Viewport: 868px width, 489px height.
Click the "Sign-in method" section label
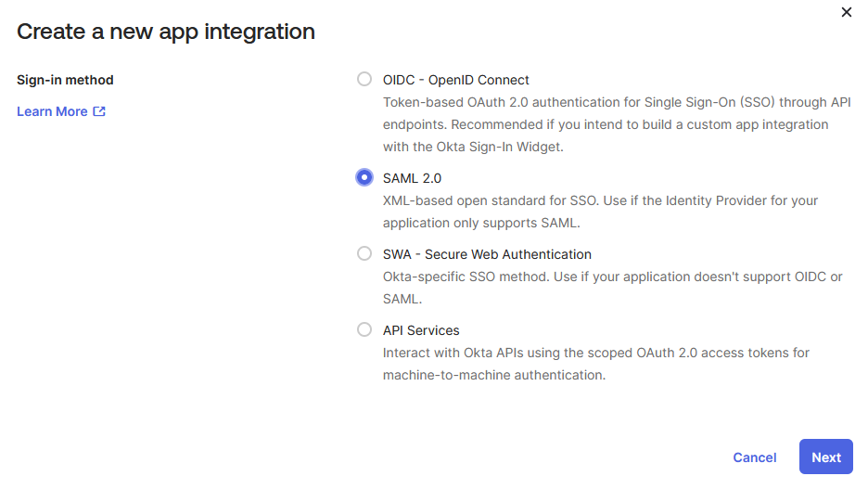click(65, 81)
